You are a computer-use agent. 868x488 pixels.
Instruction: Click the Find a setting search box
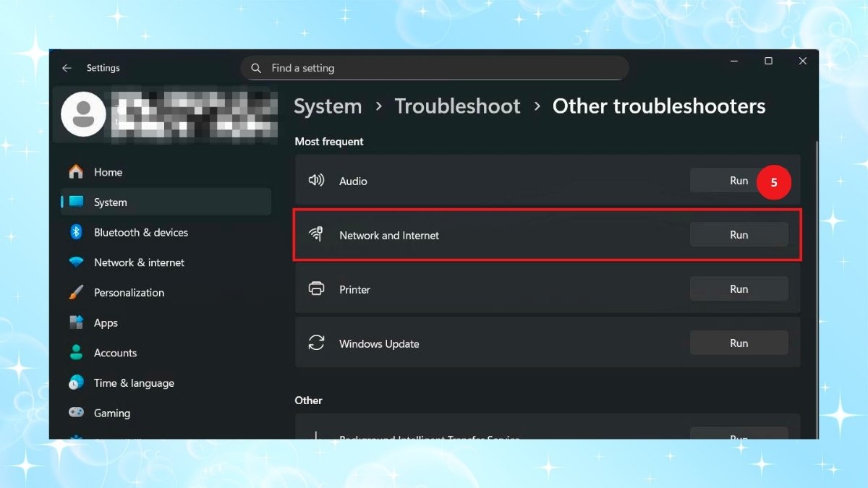pos(434,67)
